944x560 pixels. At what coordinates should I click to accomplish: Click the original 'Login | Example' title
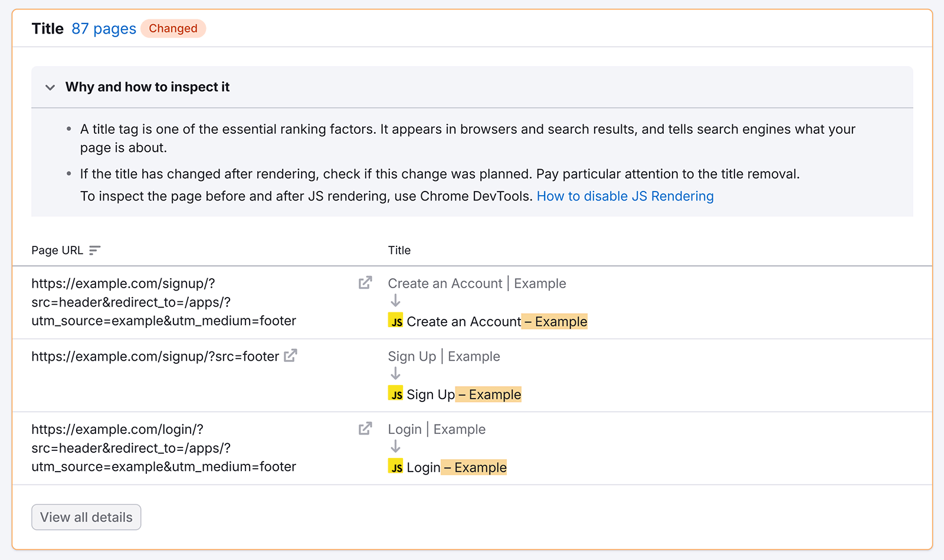pyautogui.click(x=437, y=429)
